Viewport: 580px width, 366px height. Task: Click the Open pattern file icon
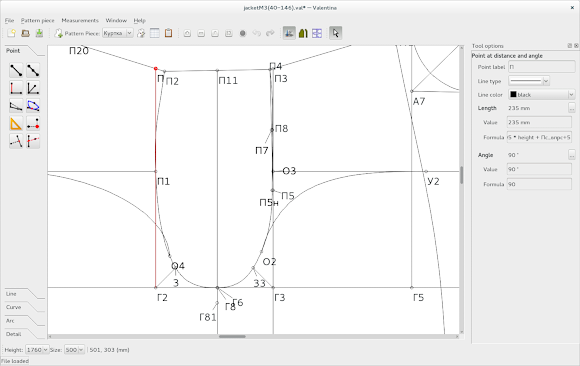click(25, 33)
